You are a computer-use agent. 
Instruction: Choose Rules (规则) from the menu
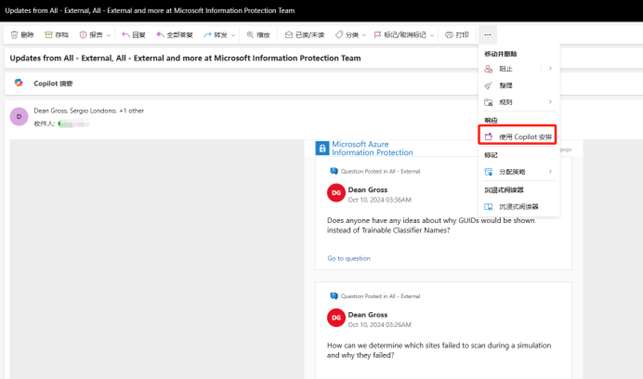click(519, 102)
